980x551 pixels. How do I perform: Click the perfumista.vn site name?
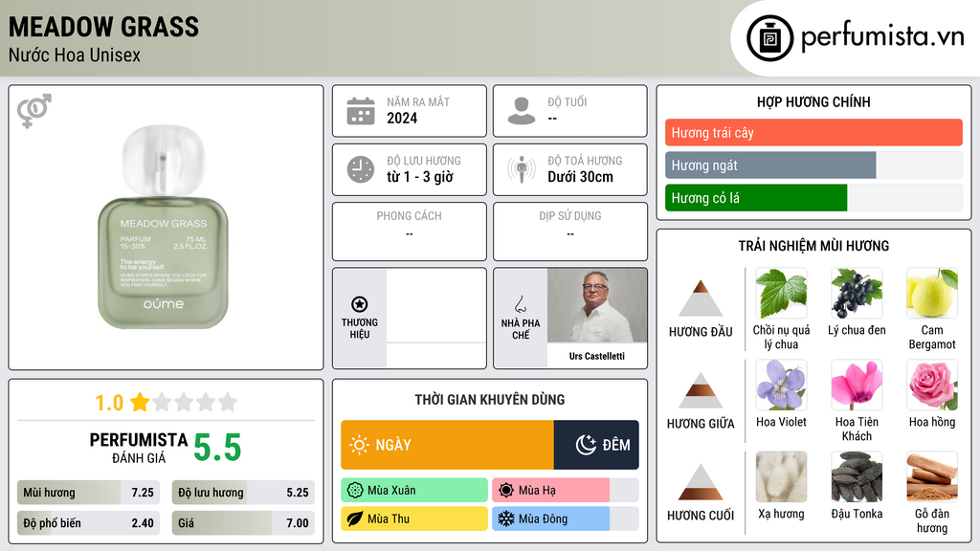point(882,37)
